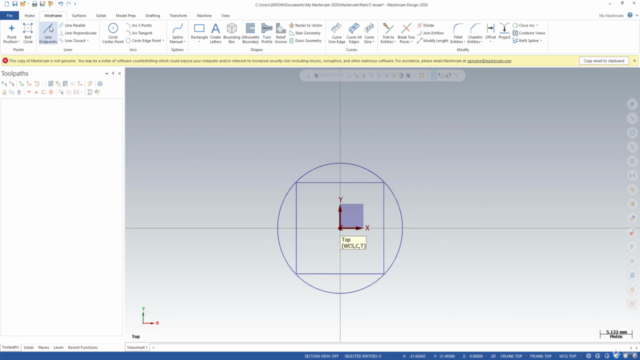Switch to the Surfaces ribbon tab

(x=79, y=16)
